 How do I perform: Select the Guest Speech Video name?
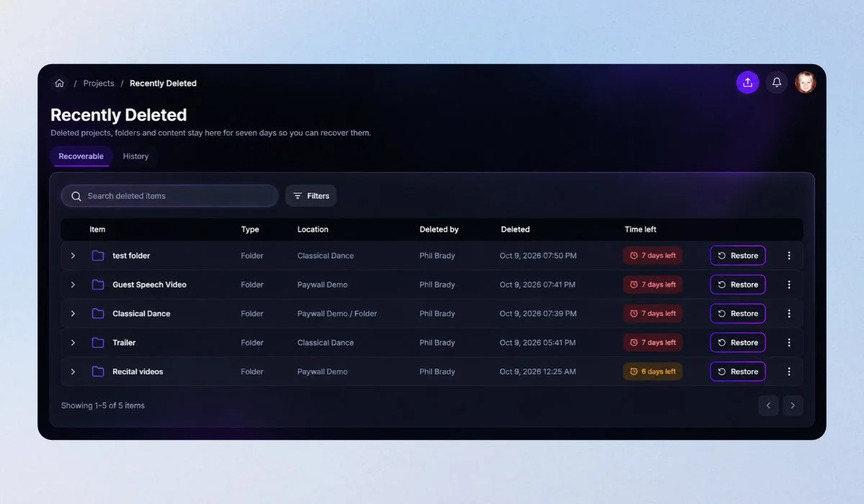coord(149,284)
